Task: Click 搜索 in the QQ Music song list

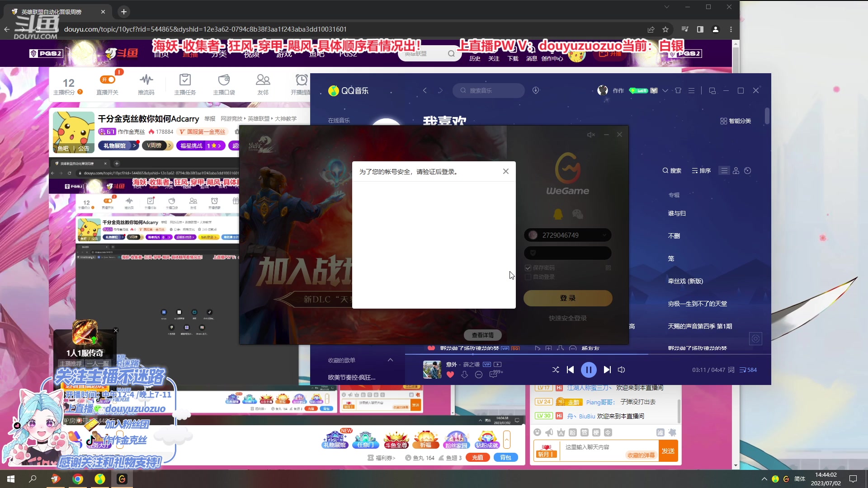Action: point(672,171)
